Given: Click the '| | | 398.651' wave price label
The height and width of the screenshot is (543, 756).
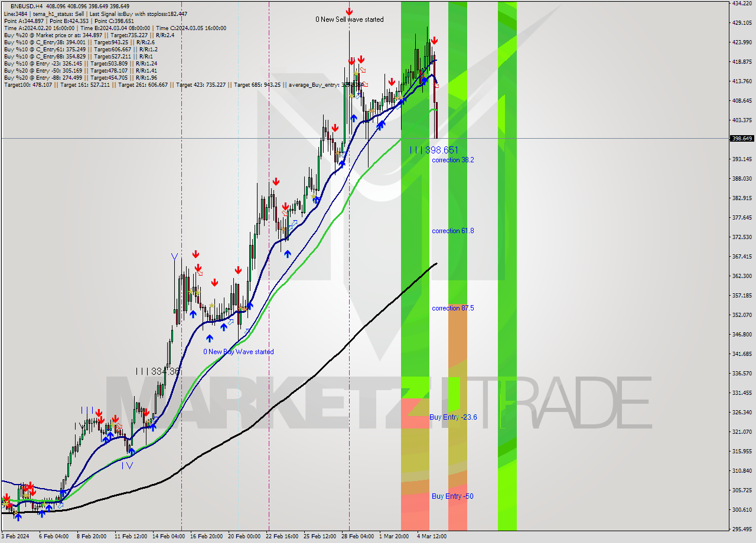Looking at the screenshot, I should 434,150.
